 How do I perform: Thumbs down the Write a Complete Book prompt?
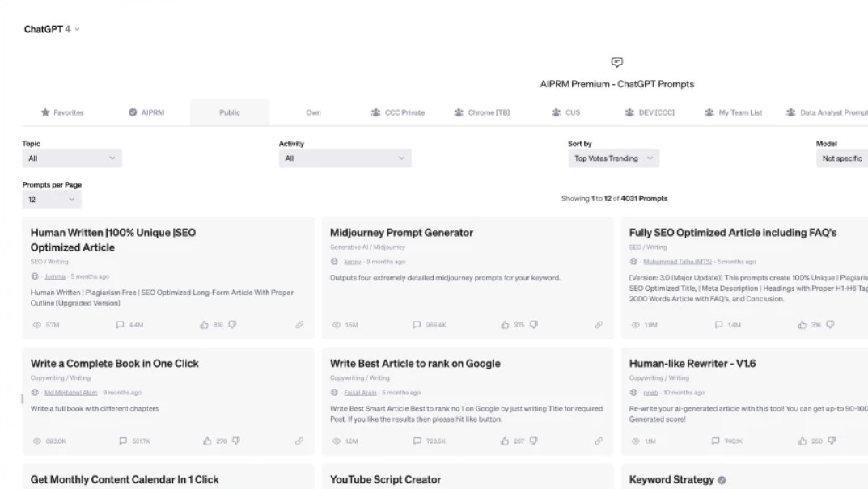235,441
